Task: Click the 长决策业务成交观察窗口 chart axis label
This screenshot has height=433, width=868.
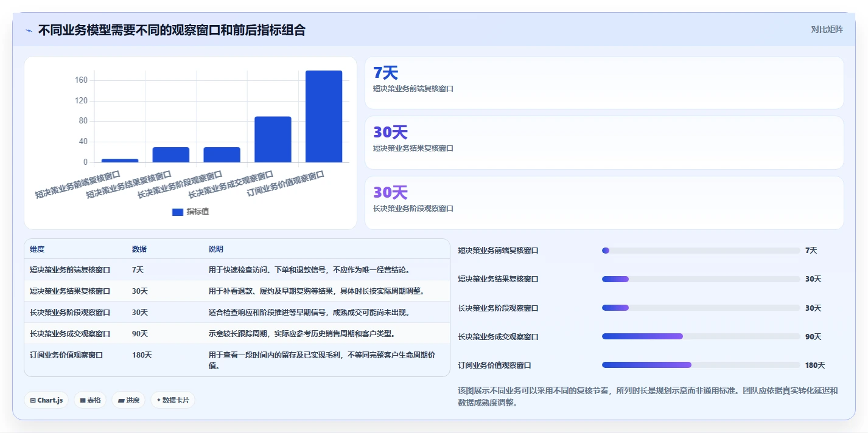Action: (230, 185)
